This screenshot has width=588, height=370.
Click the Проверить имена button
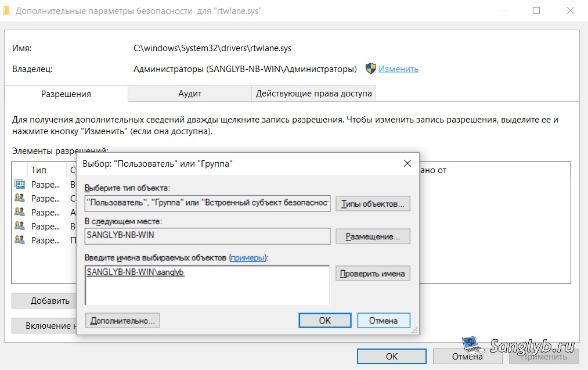(x=373, y=274)
